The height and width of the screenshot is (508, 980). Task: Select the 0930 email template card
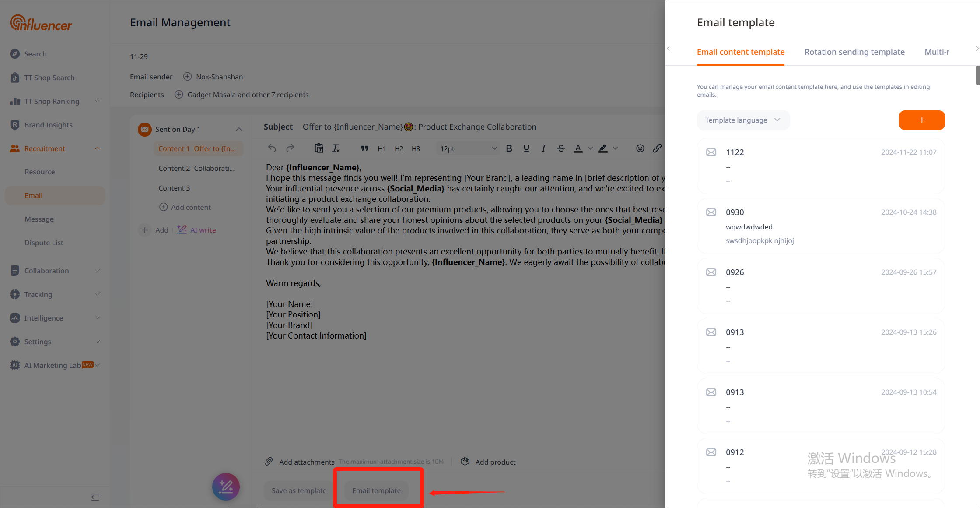[x=820, y=226]
